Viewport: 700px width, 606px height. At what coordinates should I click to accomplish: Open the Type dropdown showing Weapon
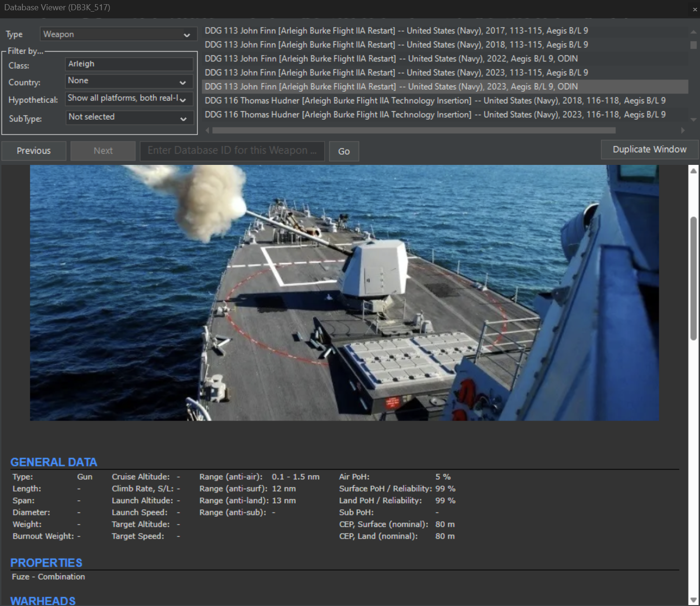pos(117,34)
